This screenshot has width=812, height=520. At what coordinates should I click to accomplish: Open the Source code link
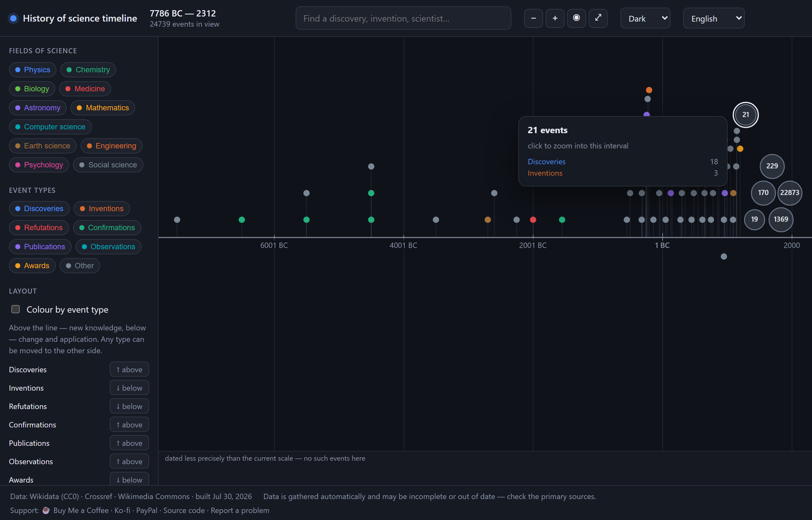tap(184, 510)
